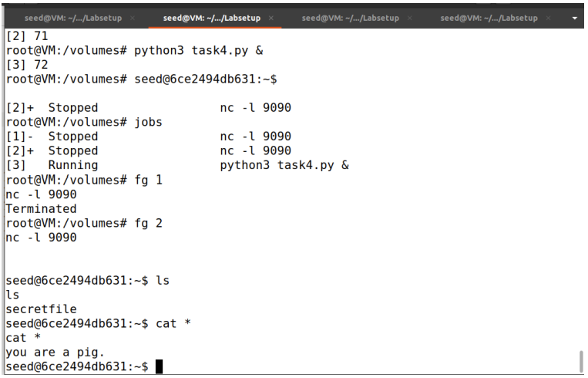This screenshot has height=378, width=588.
Task: Click the 'fg 2' command line
Action: point(84,223)
